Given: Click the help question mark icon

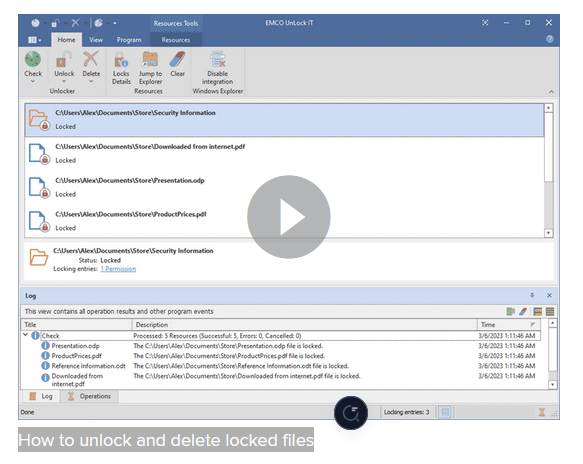Looking at the screenshot, I should [550, 39].
